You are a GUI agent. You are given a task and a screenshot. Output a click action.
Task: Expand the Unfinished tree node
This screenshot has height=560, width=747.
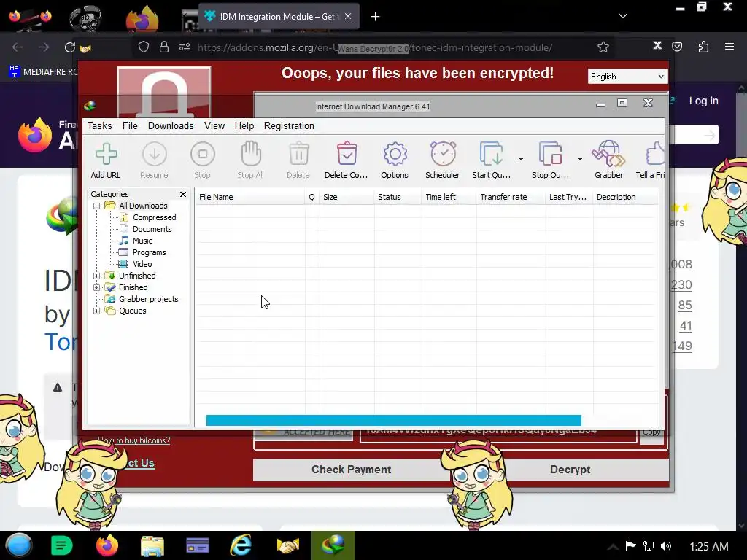pyautogui.click(x=97, y=276)
